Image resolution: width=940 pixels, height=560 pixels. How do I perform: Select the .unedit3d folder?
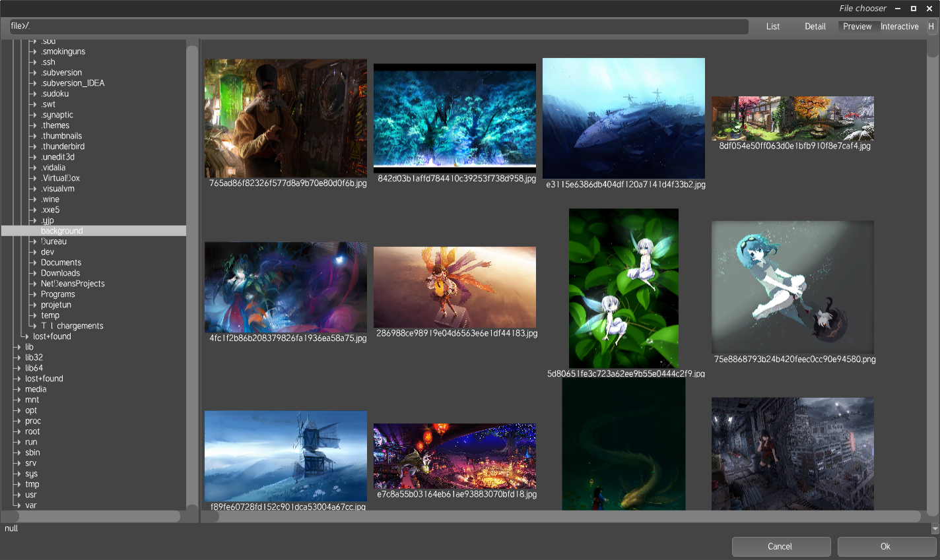(x=57, y=157)
